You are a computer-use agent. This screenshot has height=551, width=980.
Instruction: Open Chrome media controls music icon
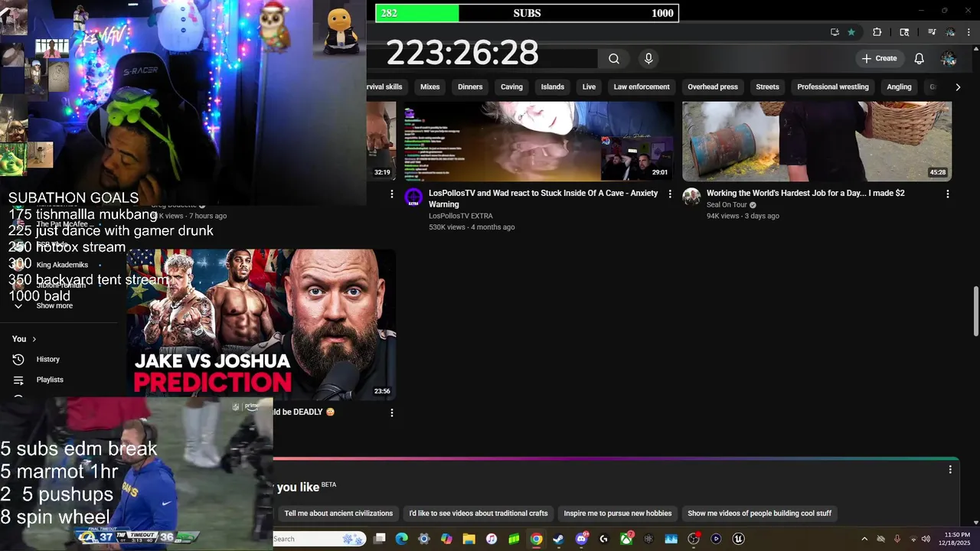pyautogui.click(x=932, y=32)
